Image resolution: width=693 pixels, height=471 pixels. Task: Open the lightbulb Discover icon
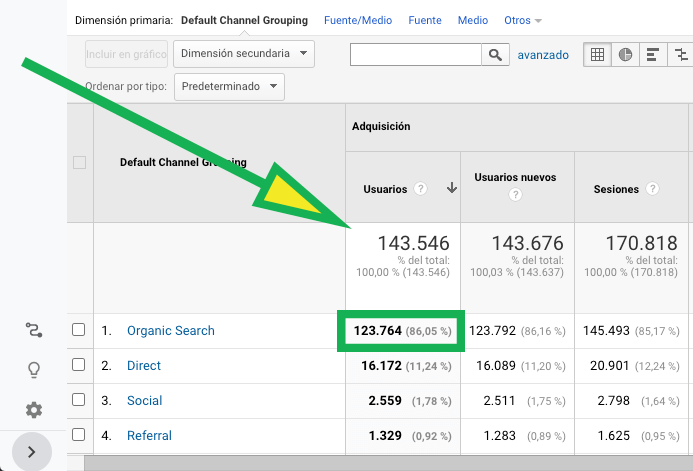(34, 370)
